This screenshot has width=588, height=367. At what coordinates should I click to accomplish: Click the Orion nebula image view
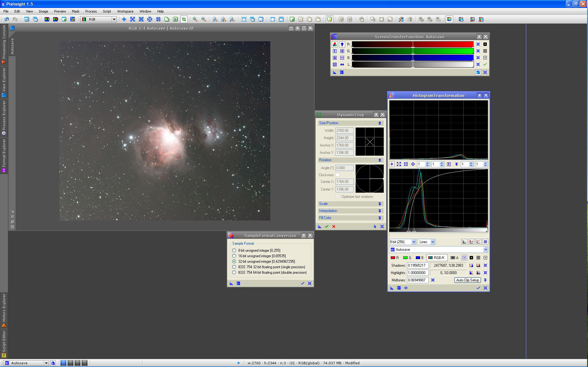165,131
